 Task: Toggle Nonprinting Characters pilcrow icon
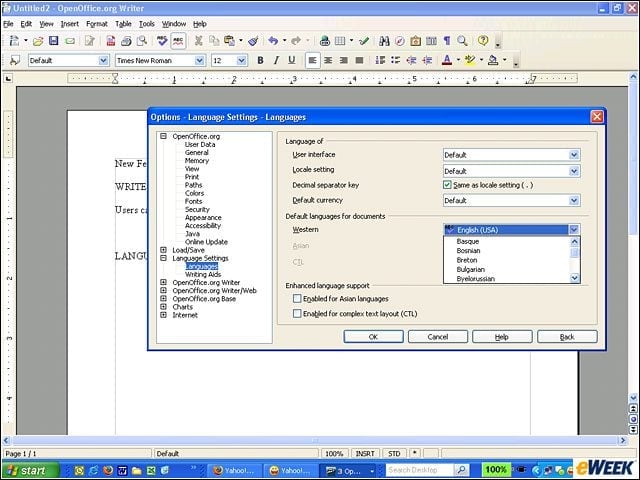pos(447,41)
